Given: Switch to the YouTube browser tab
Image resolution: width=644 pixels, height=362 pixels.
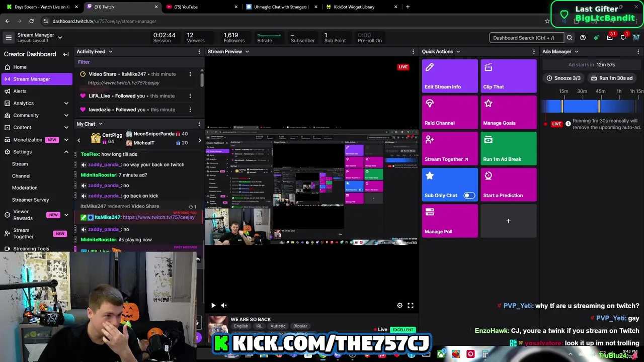Looking at the screenshot, I should (x=201, y=7).
